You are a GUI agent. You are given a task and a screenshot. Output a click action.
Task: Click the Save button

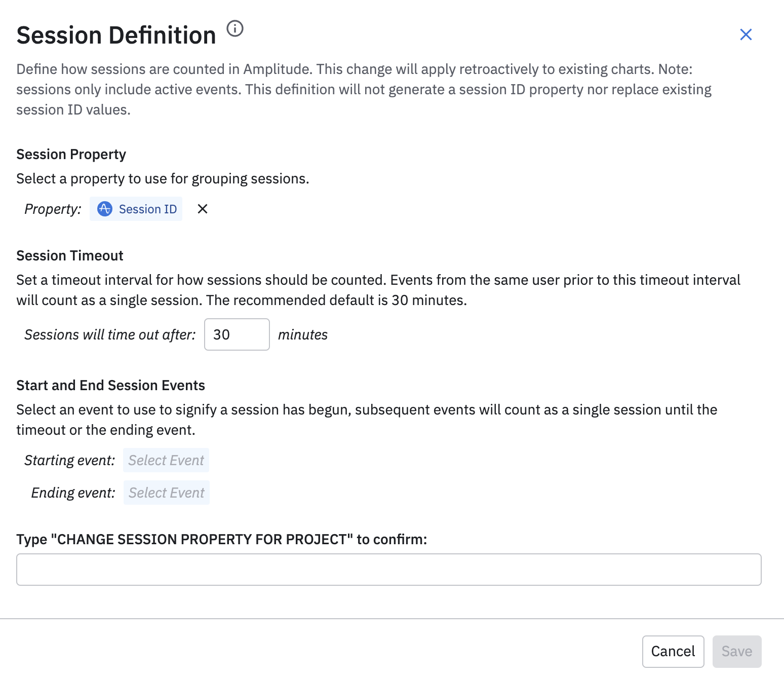pos(736,651)
